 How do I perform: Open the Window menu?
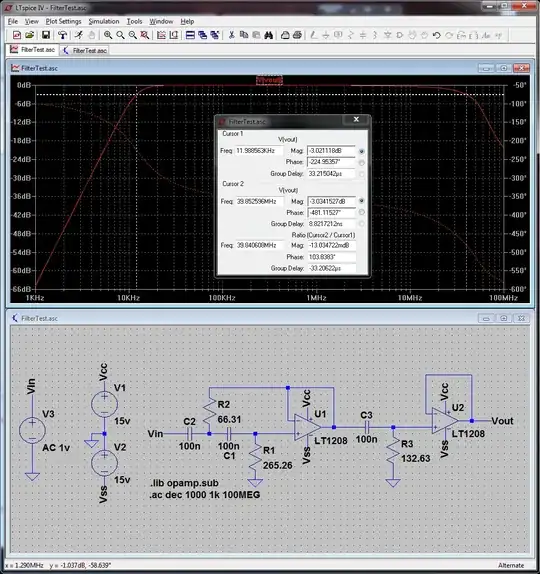[161, 21]
